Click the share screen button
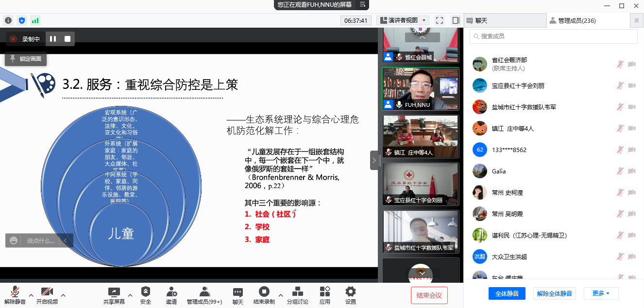Screen dimensions: 644x308 pyautogui.click(x=114, y=295)
